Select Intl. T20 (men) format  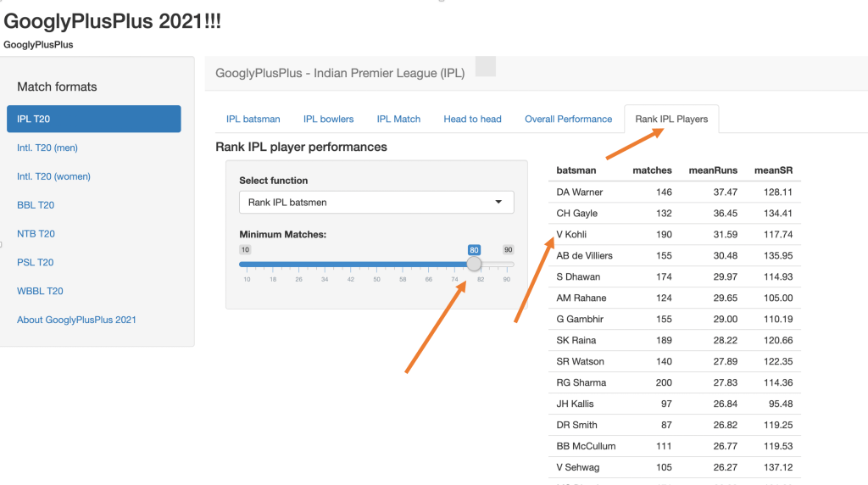[47, 148]
